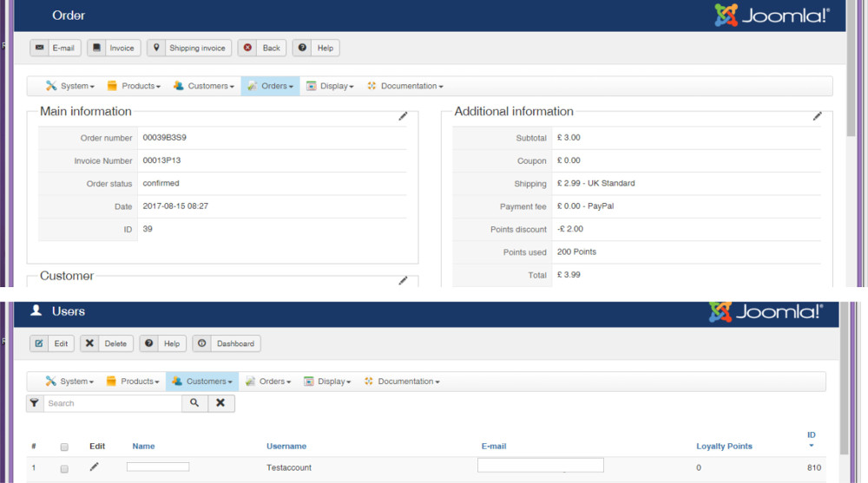Viewport: 868px width, 483px height.
Task: Click Help in the Order toolbar
Action: [x=316, y=49]
